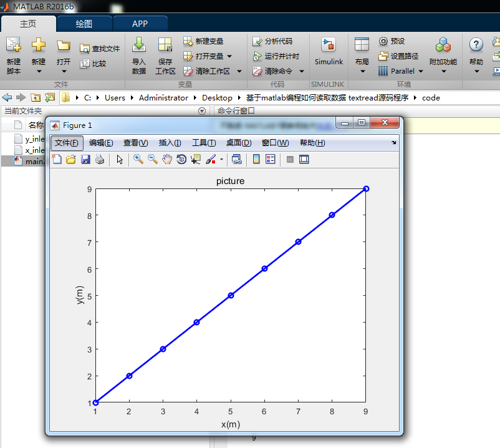The width and height of the screenshot is (500, 448).
Task: Click 设置路径 set path button
Action: click(398, 56)
